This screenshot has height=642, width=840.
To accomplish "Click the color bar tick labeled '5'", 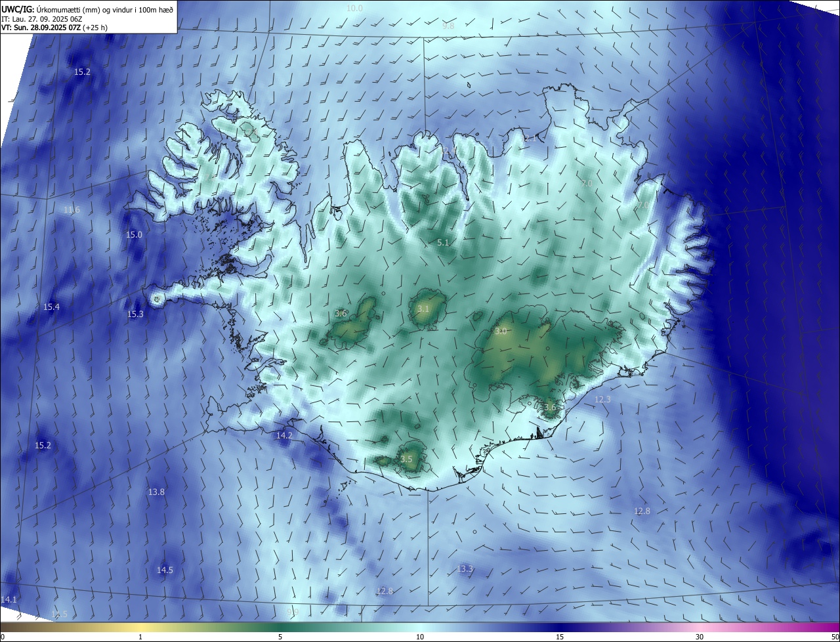I will tap(280, 637).
